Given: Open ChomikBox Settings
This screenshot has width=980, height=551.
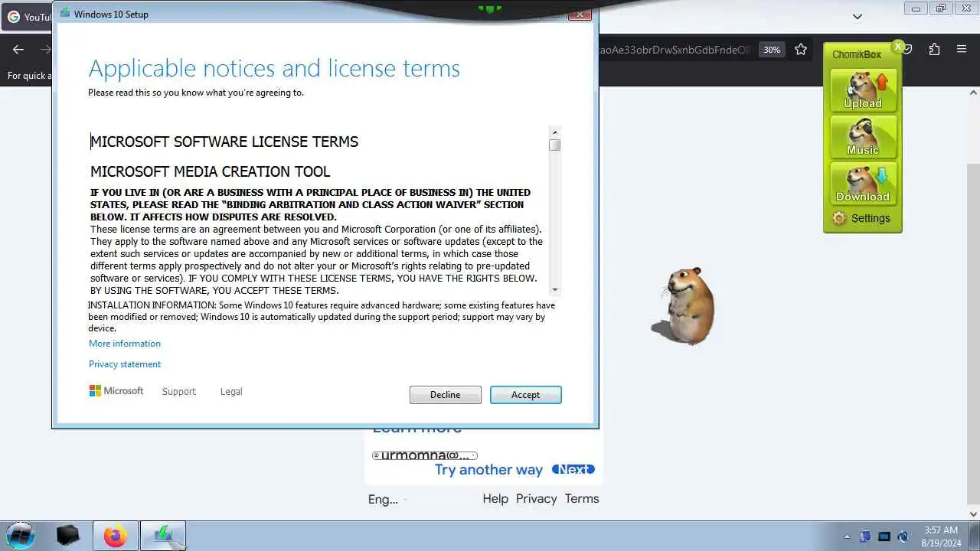Looking at the screenshot, I should tap(862, 218).
